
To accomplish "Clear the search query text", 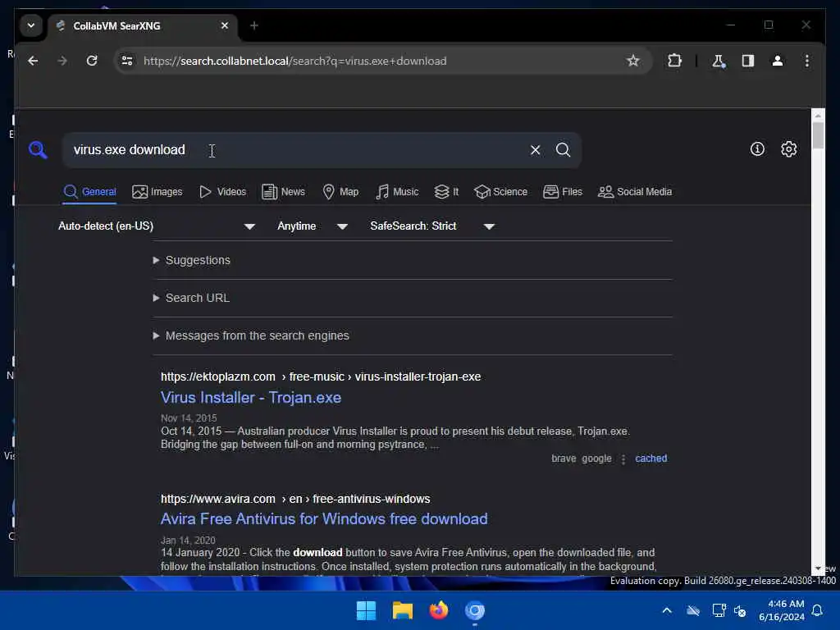I will click(535, 150).
